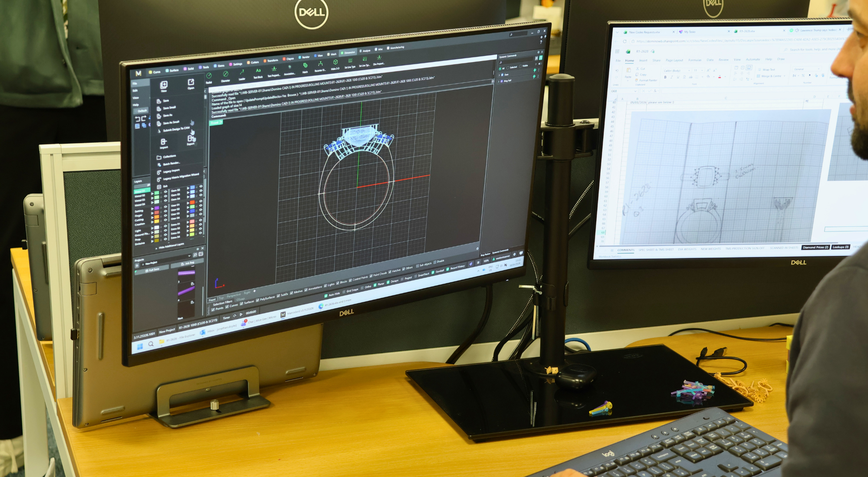Viewport: 868px width, 477px height.
Task: Click the MatrixGold M logo icon
Action: [138, 73]
